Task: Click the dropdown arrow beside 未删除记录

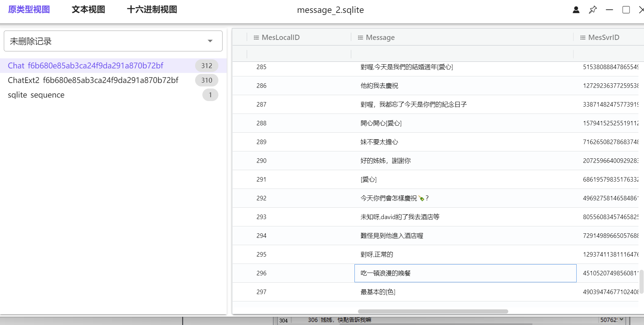Action: (x=210, y=41)
